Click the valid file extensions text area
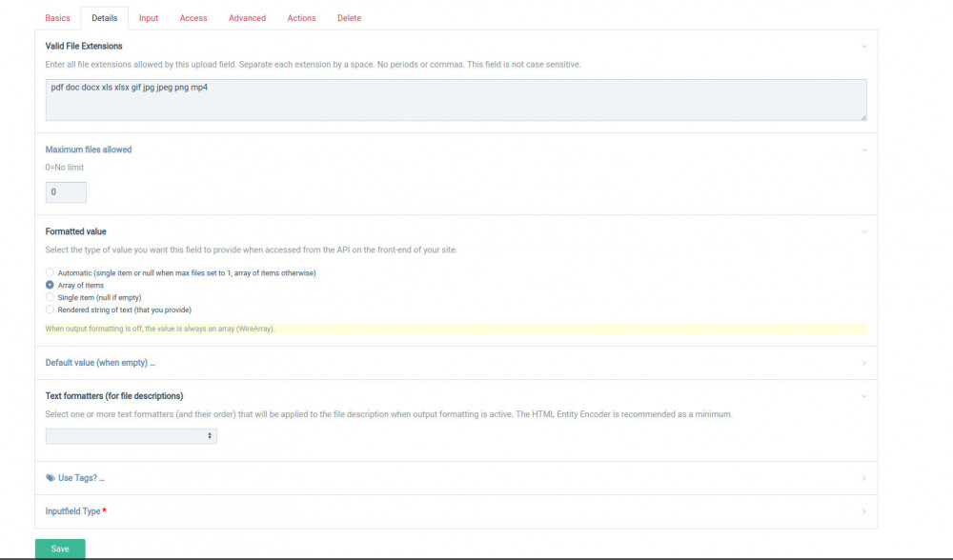The height and width of the screenshot is (560, 953). click(456, 100)
